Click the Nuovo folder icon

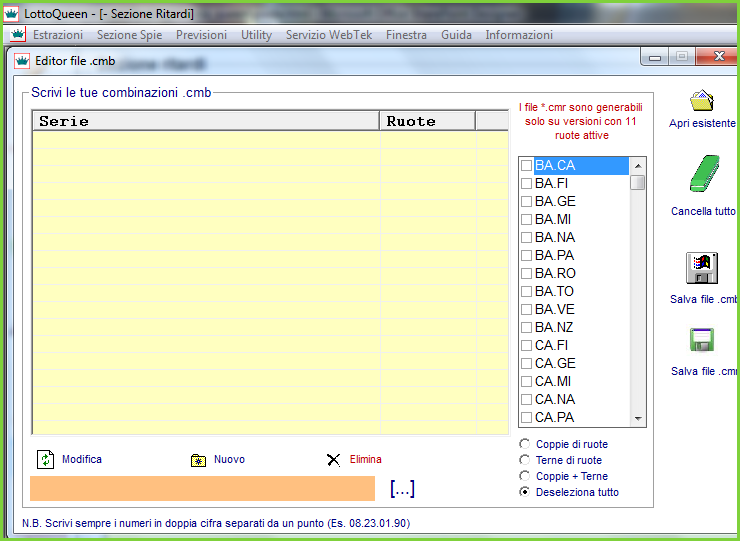pyautogui.click(x=198, y=460)
